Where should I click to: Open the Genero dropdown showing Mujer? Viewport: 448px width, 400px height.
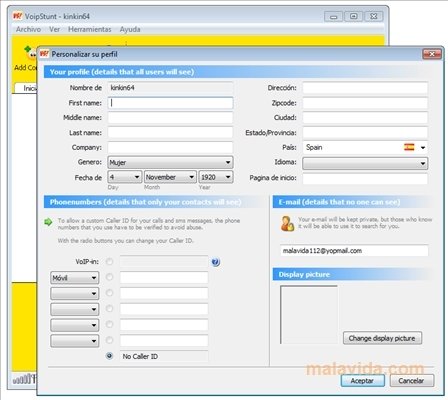click(170, 162)
